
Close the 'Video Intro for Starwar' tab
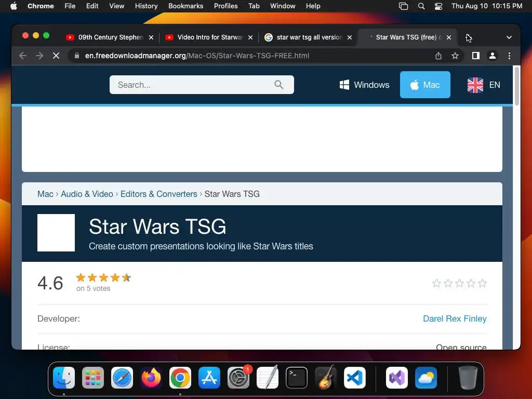(x=250, y=37)
